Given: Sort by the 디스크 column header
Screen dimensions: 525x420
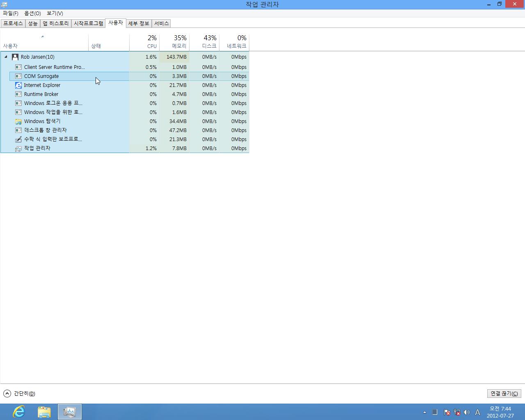Looking at the screenshot, I should (x=204, y=42).
